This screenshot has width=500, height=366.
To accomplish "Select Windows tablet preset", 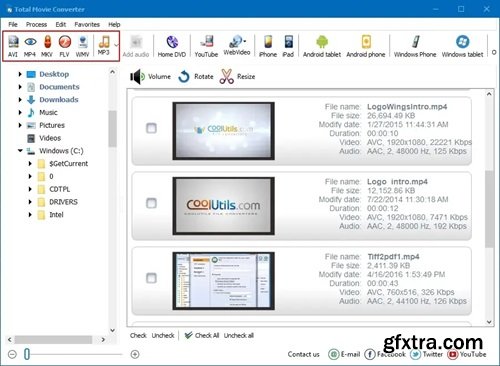I will point(463,46).
